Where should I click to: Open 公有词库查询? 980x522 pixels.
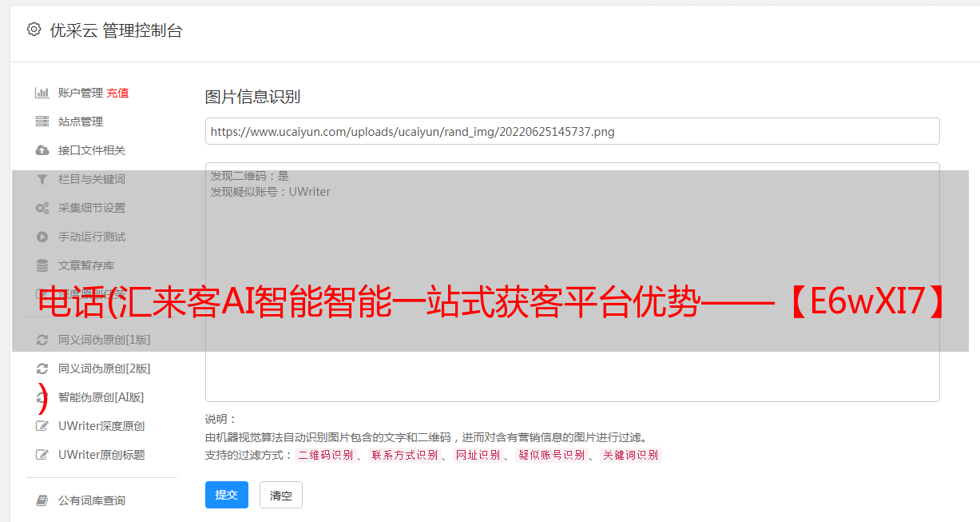click(x=92, y=500)
